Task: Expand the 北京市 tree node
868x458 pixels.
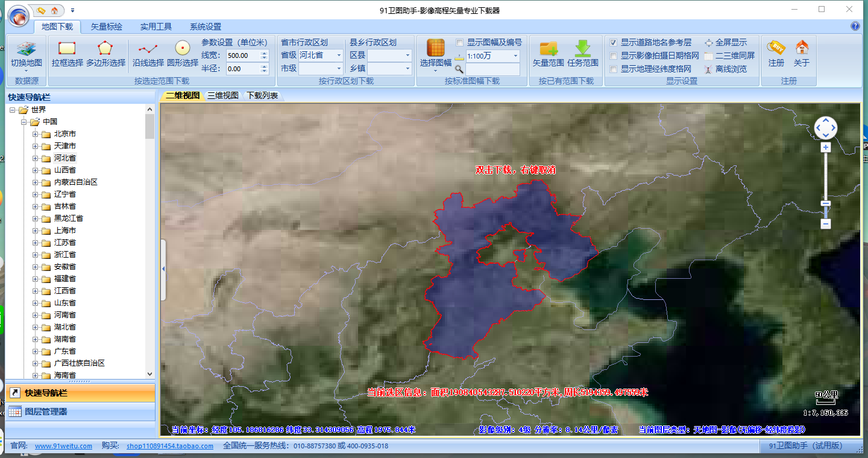Action: [x=35, y=134]
